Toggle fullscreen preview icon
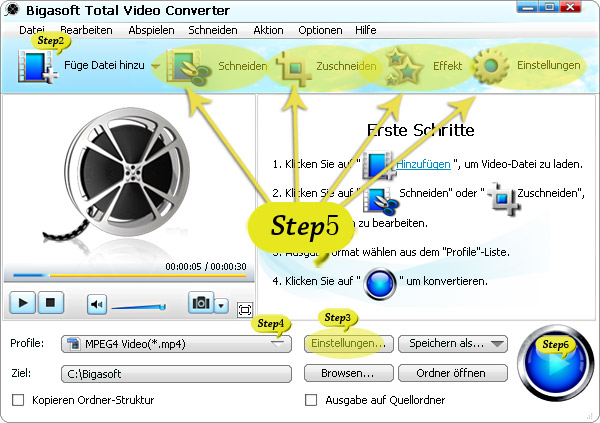 [x=245, y=310]
